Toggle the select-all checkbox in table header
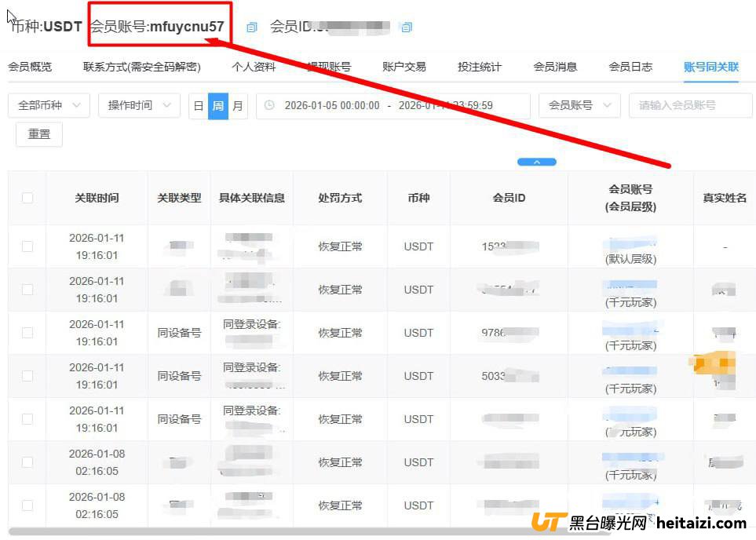Viewport: 756px width, 540px height. (x=27, y=198)
